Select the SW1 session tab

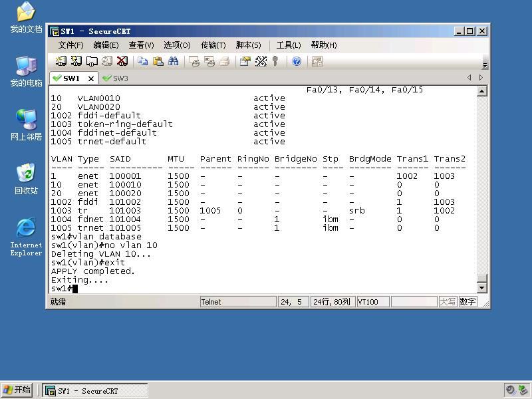click(71, 78)
